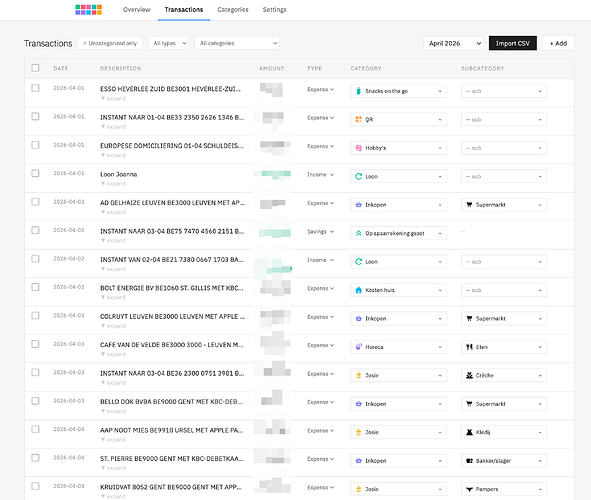Check the ESSO HEVERLEE ZUID transaction row
The height and width of the screenshot is (500, 591).
[35, 88]
